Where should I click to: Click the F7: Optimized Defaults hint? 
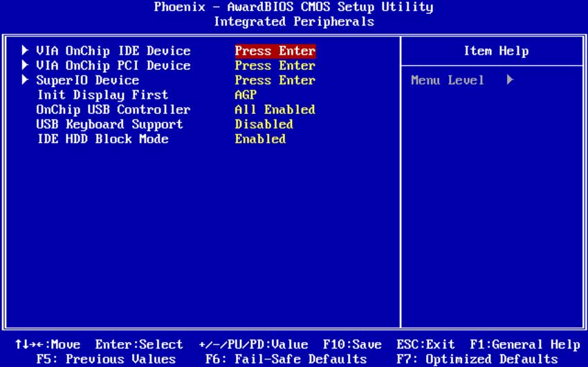(477, 359)
